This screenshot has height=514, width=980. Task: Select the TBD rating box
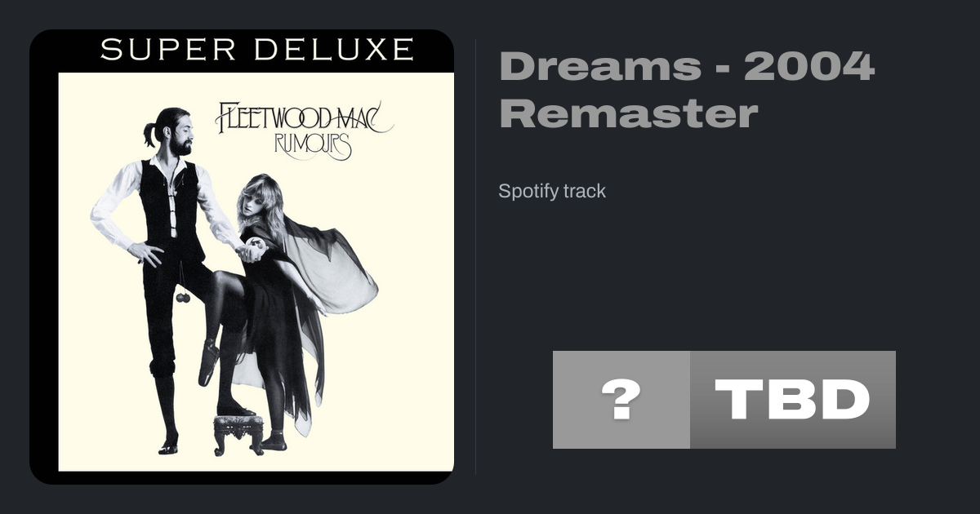[793, 400]
